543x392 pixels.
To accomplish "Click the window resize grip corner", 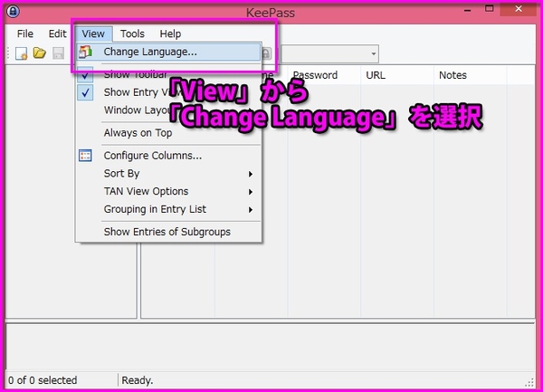I will [x=529, y=382].
